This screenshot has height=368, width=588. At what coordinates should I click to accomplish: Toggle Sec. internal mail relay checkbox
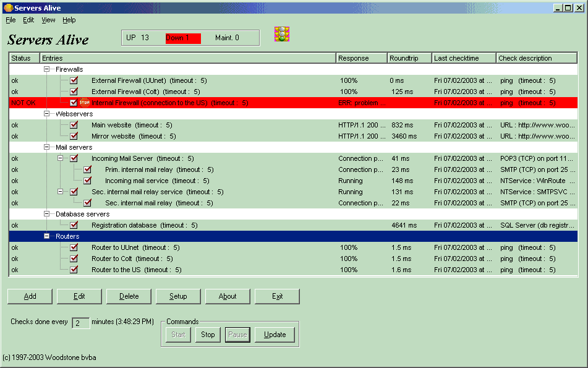pyautogui.click(x=87, y=203)
